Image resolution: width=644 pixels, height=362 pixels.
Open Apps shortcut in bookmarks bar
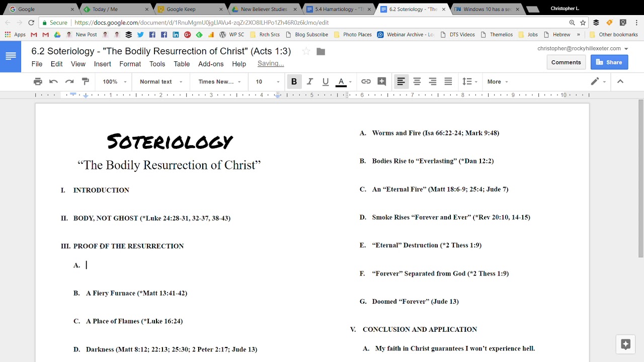pyautogui.click(x=15, y=35)
